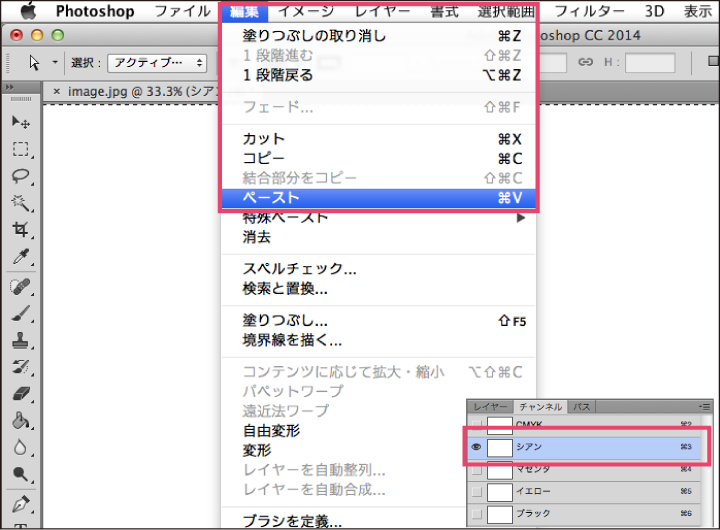Choose ブラシを定義... menu item
Screen dimensions: 720x530
pyautogui.click(x=343, y=521)
